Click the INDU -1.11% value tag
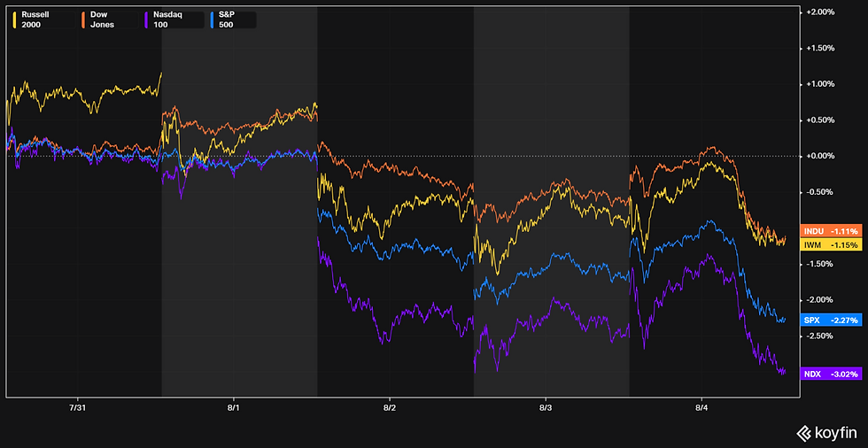Image resolution: width=868 pixels, height=448 pixels. (x=832, y=231)
